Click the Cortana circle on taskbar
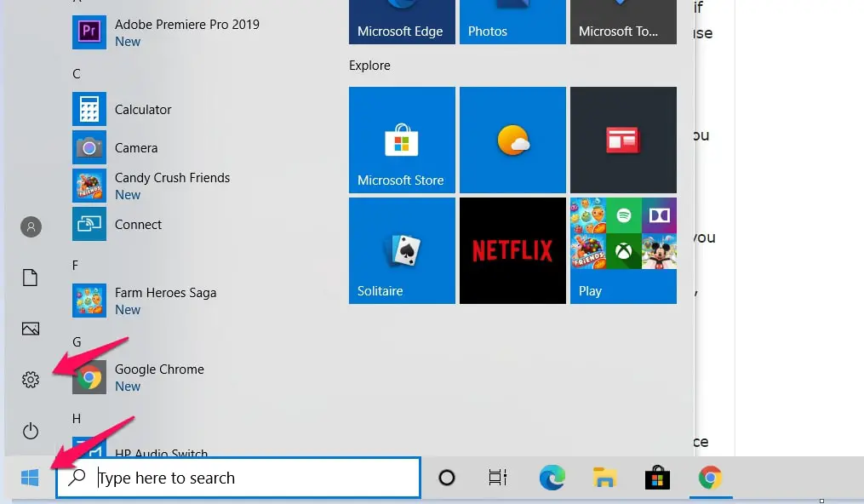This screenshot has width=864, height=504. click(x=447, y=478)
